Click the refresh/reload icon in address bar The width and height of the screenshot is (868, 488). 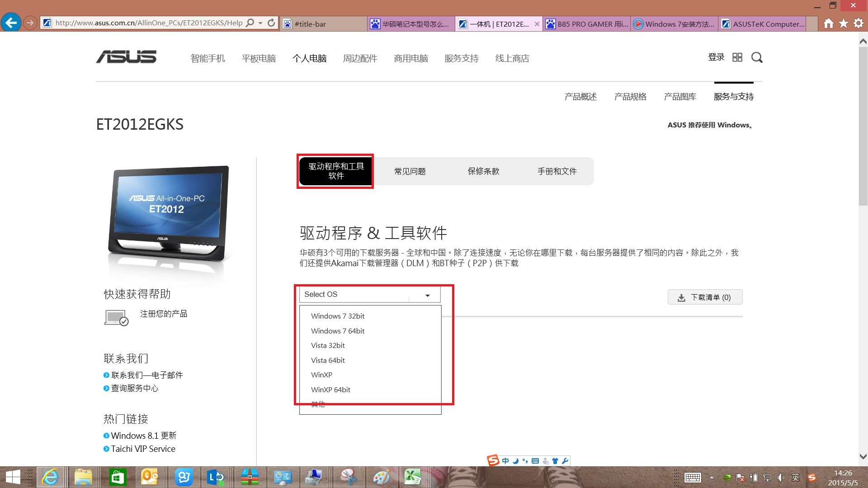click(271, 23)
